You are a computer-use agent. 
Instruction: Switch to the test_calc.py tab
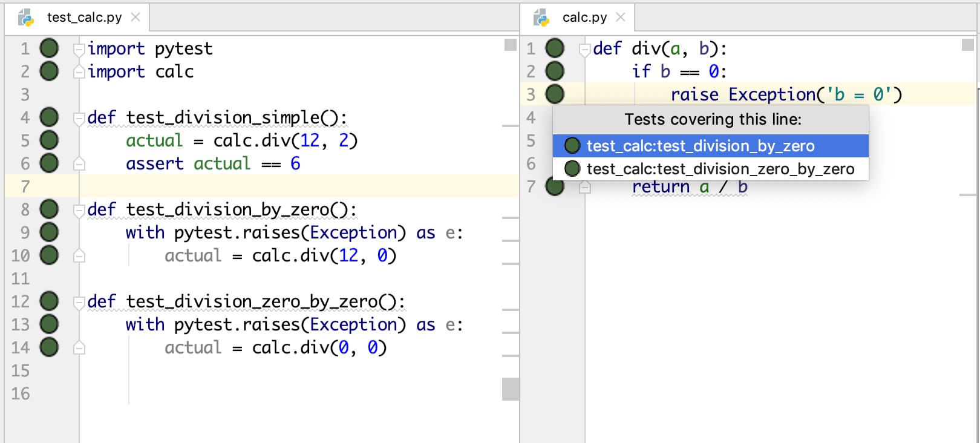(84, 18)
